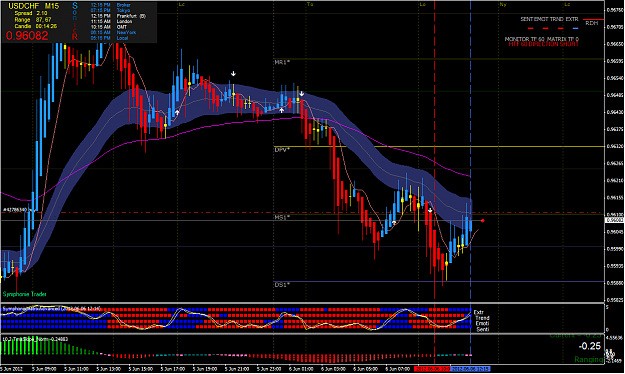Click the DPV daily pivot label
The width and height of the screenshot is (625, 374).
pyautogui.click(x=282, y=150)
